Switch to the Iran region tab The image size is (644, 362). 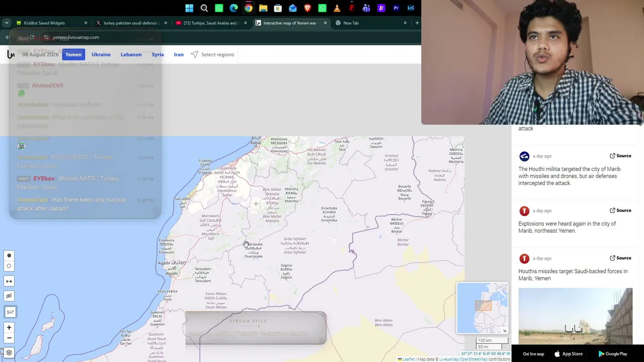(179, 54)
